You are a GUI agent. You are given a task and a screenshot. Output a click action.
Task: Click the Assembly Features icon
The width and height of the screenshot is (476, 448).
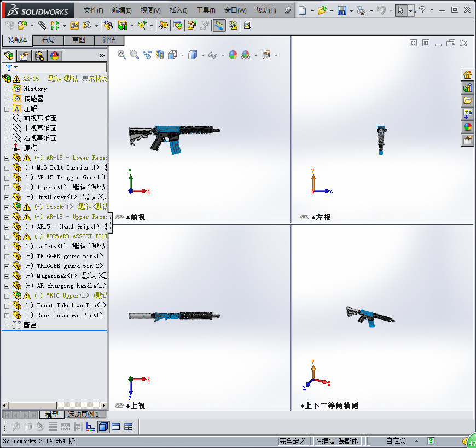[123, 25]
